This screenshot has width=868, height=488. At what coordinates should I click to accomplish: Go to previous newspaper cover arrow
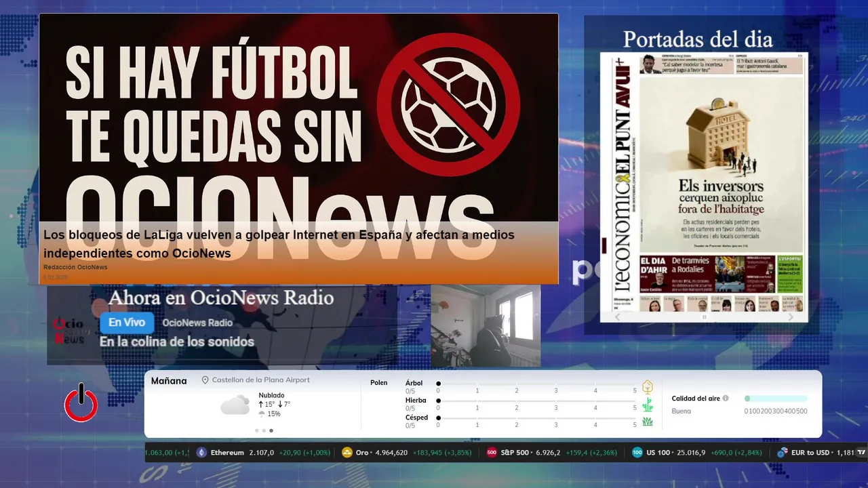(617, 317)
